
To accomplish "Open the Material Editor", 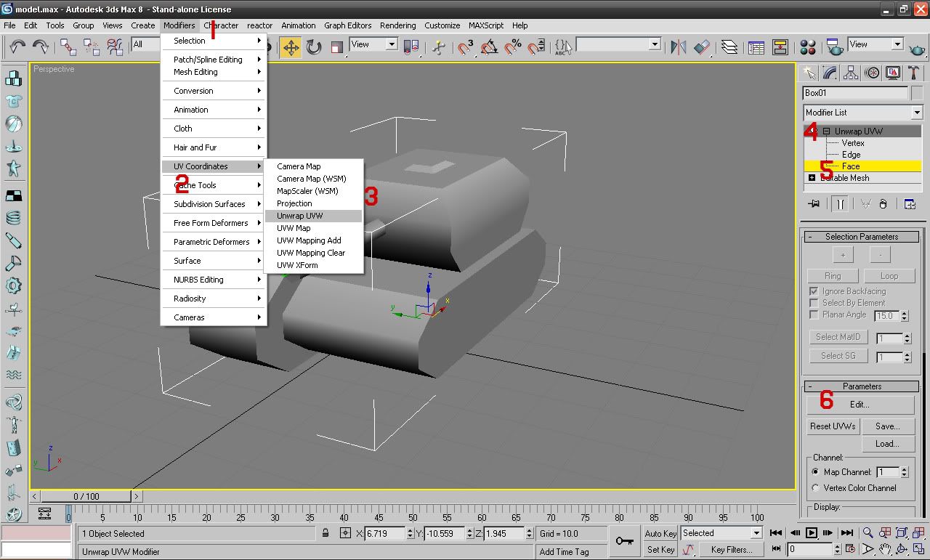I will click(x=808, y=48).
